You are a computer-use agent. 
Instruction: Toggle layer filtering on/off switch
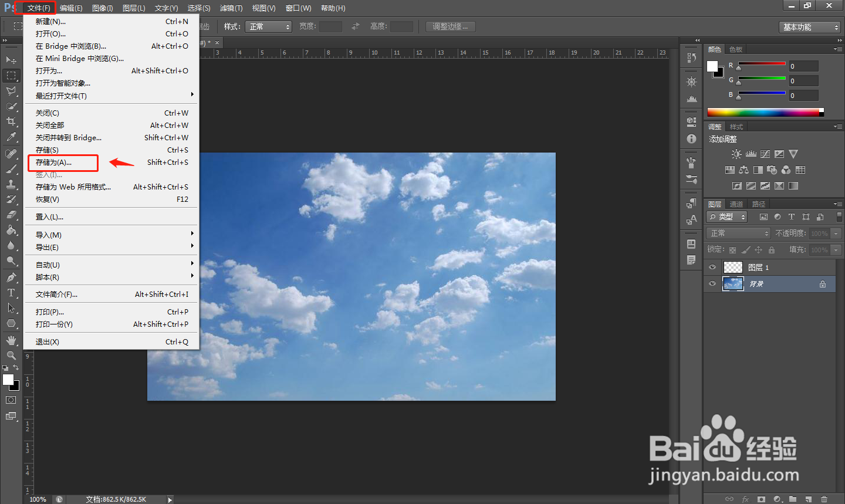click(839, 217)
